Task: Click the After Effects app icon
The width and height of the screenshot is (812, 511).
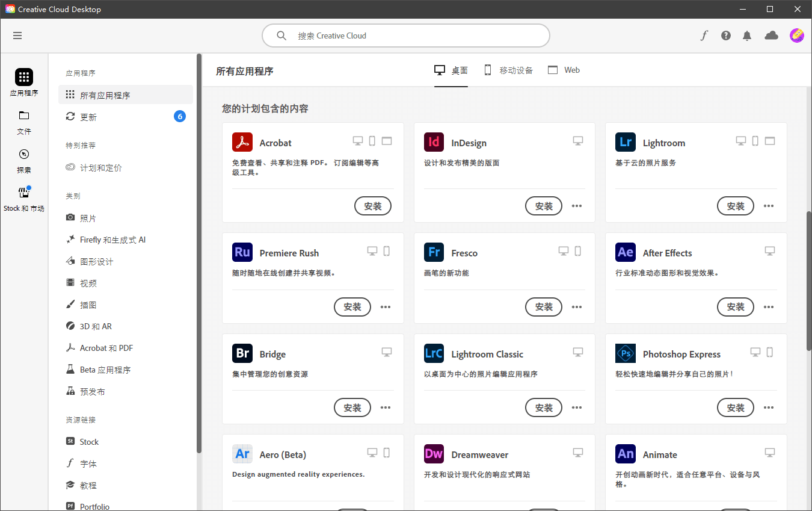Action: [625, 252]
